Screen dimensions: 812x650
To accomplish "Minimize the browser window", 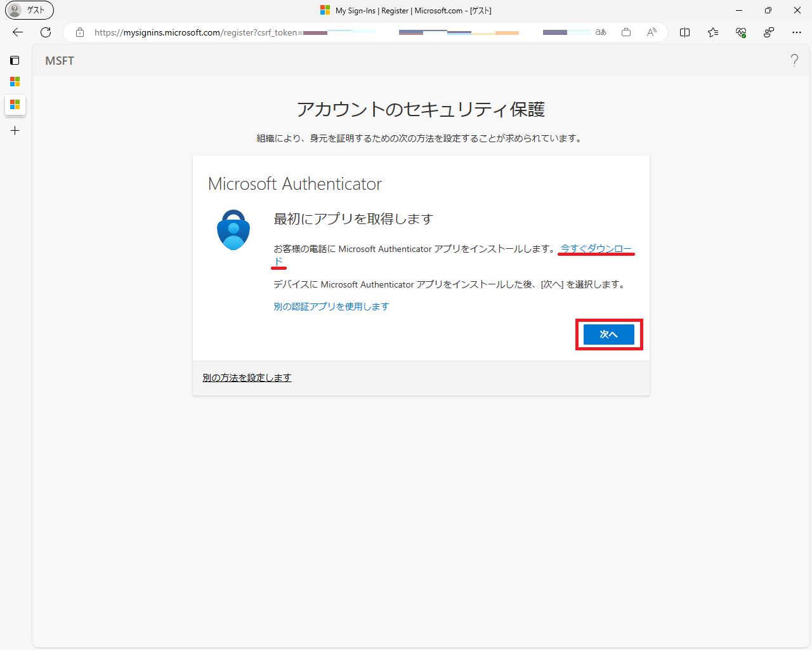I will [739, 10].
